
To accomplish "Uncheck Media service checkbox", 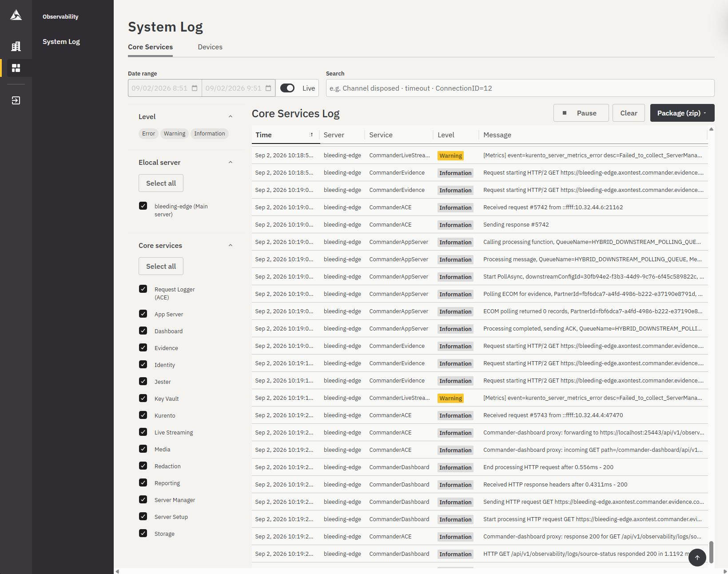I will point(143,449).
